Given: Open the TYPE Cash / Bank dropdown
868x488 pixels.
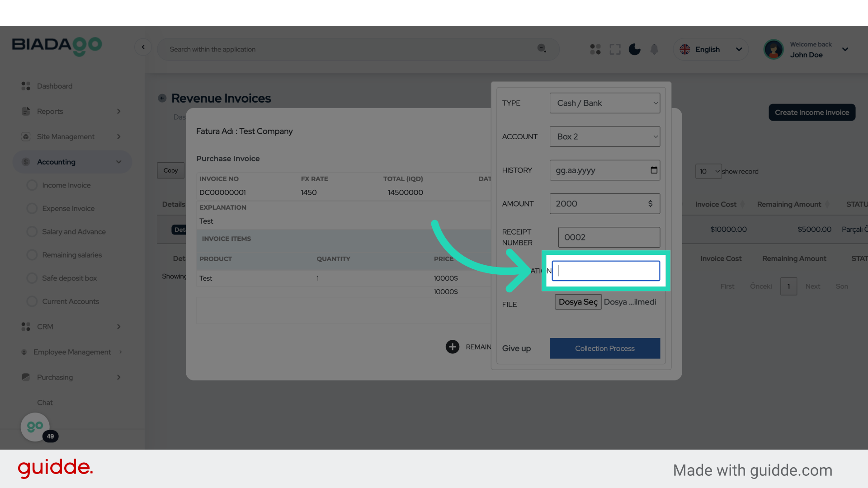Looking at the screenshot, I should 604,103.
